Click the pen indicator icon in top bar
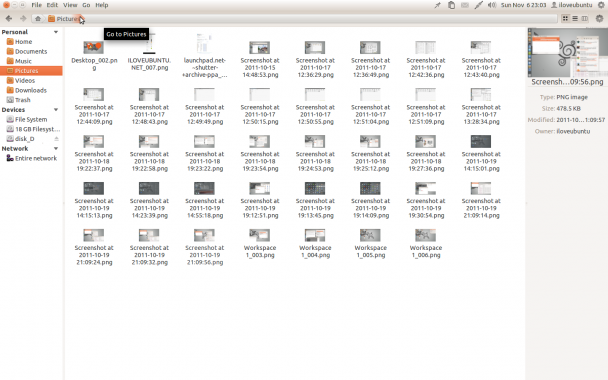 pyautogui.click(x=478, y=5)
